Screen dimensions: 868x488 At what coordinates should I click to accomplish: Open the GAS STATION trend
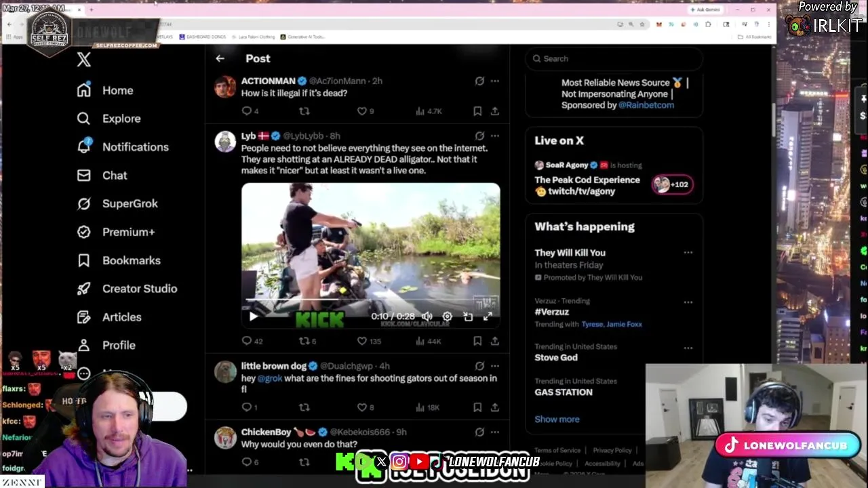click(x=564, y=392)
